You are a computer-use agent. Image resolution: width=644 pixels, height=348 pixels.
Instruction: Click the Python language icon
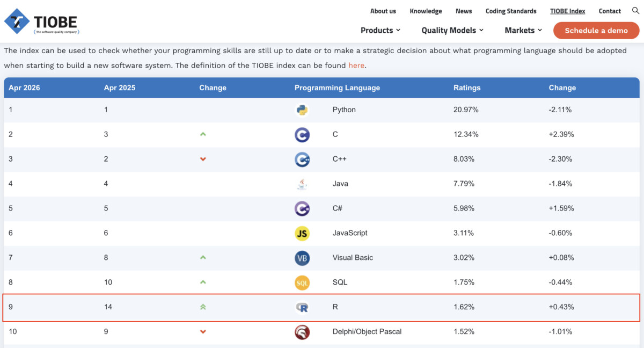[302, 110]
